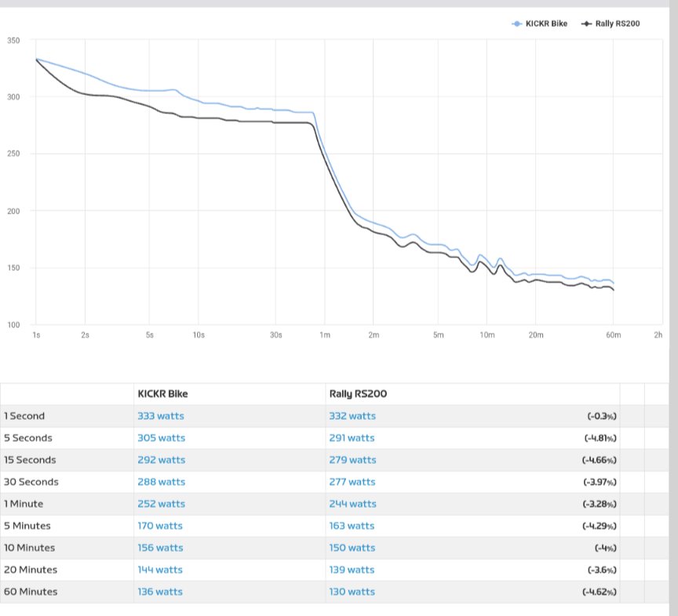678x616 pixels.
Task: Select the 5 Minutes row label
Action: pyautogui.click(x=27, y=526)
